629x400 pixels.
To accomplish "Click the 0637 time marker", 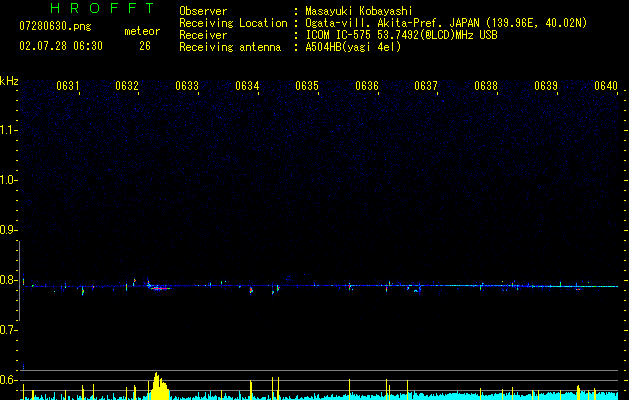I will click(x=426, y=86).
